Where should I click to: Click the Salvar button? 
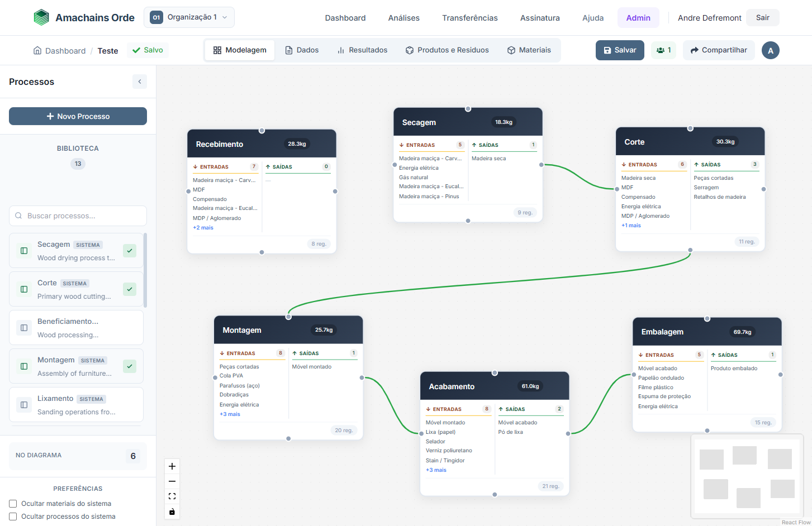[x=620, y=50]
